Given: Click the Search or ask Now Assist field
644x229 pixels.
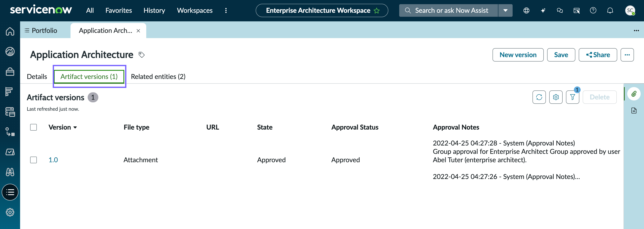Looking at the screenshot, I should click(449, 10).
